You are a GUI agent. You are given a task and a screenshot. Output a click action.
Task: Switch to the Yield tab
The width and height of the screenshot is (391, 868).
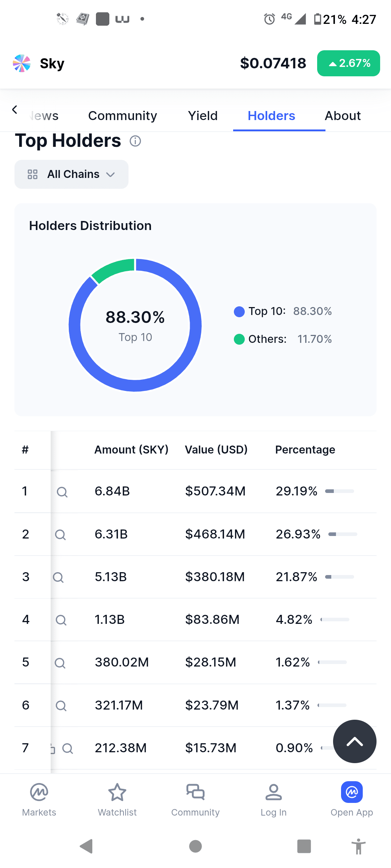tap(203, 116)
